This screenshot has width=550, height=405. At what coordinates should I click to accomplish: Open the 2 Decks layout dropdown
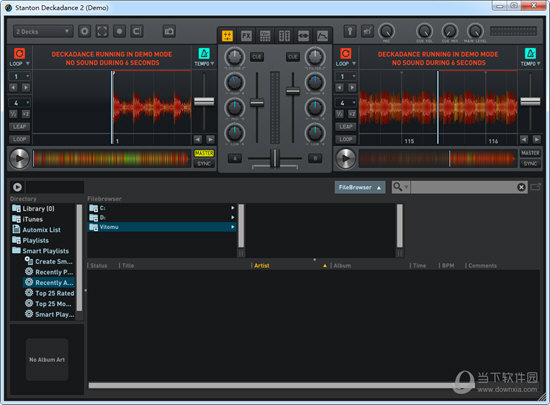pos(43,32)
